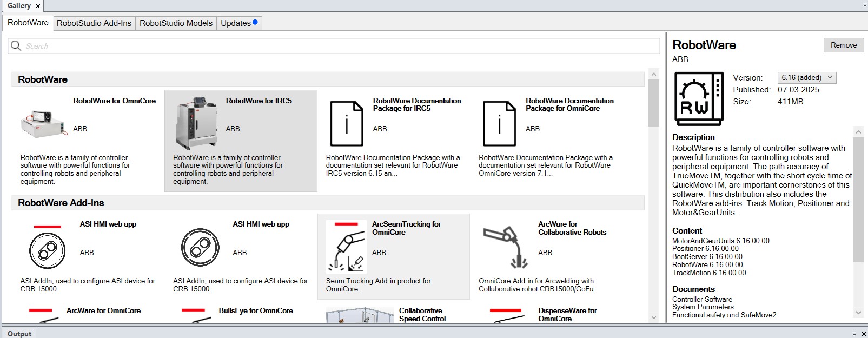Close the Output panel
Image resolution: width=868 pixels, height=338 pixels.
point(864,334)
